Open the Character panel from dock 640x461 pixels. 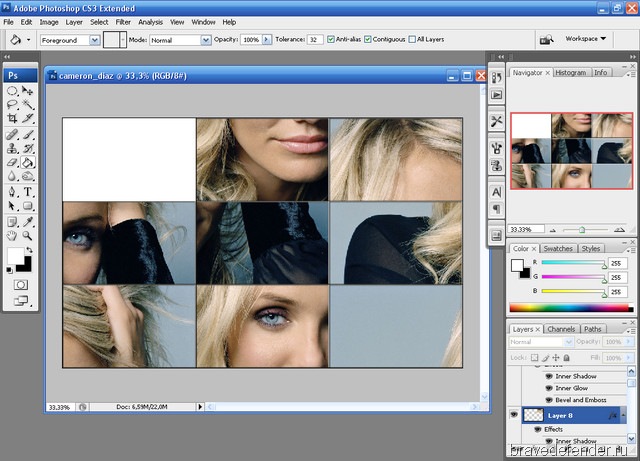[x=496, y=192]
